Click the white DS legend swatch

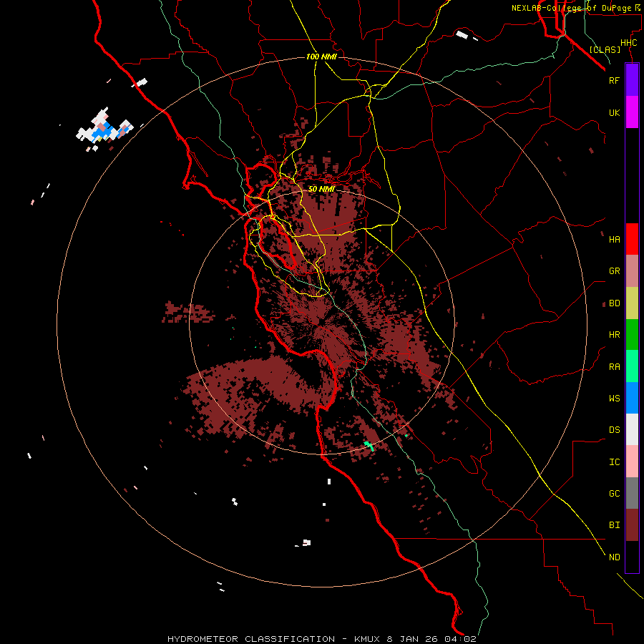tap(632, 429)
